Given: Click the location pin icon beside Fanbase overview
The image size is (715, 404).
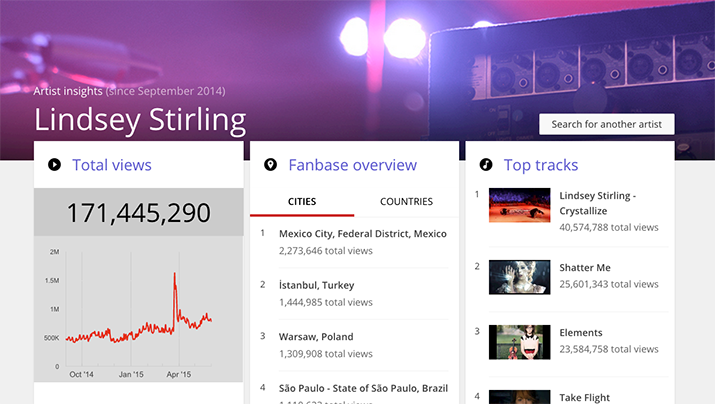Looking at the screenshot, I should pyautogui.click(x=270, y=165).
